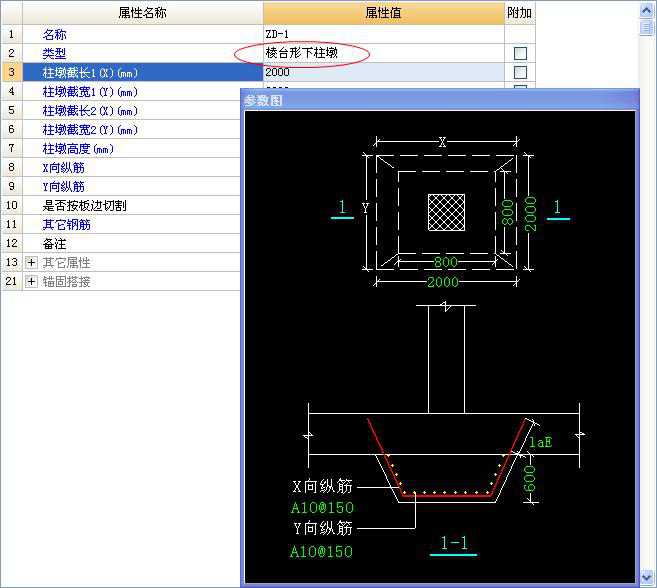Viewport: 657px width, 588px height.
Task: Edit the 柱墩截长1 value 2000
Action: pyautogui.click(x=383, y=72)
